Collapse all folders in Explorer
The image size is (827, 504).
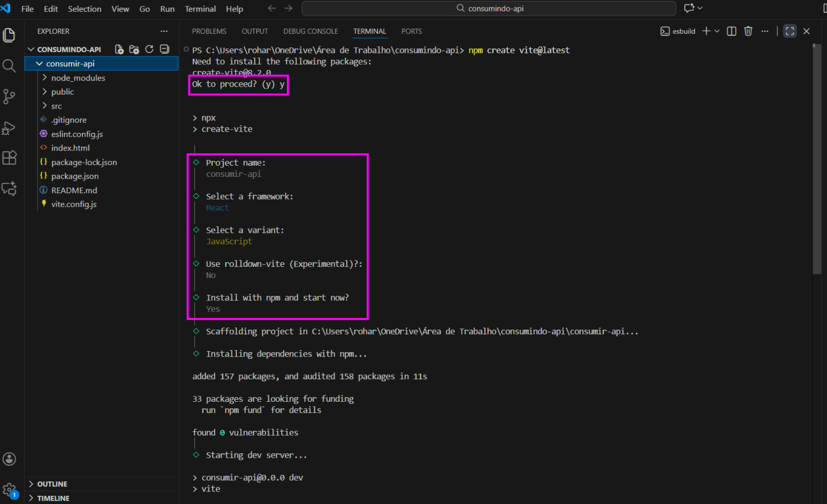(165, 49)
